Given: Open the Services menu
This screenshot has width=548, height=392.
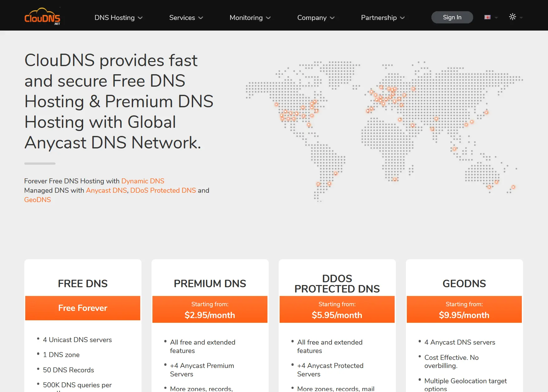Looking at the screenshot, I should coord(186,18).
